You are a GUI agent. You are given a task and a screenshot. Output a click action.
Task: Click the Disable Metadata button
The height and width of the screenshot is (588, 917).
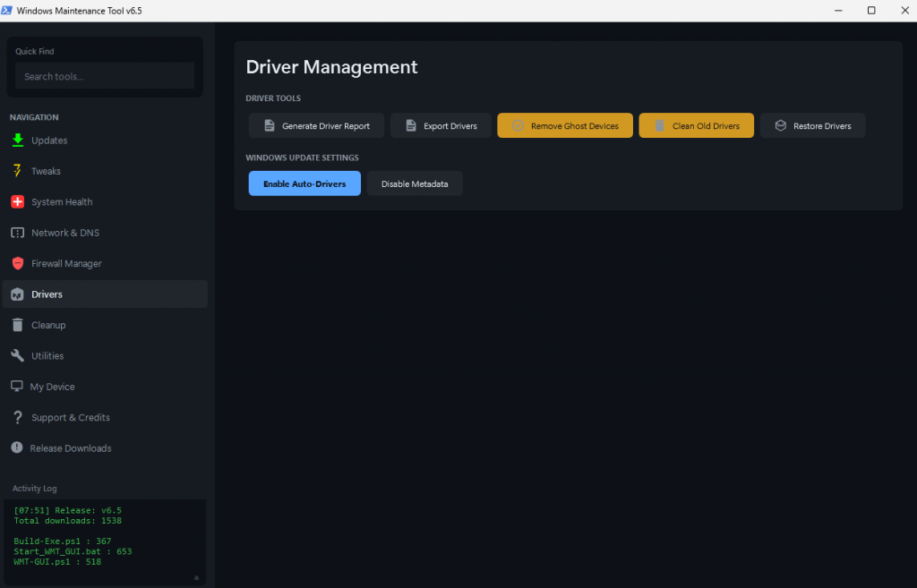pos(415,183)
